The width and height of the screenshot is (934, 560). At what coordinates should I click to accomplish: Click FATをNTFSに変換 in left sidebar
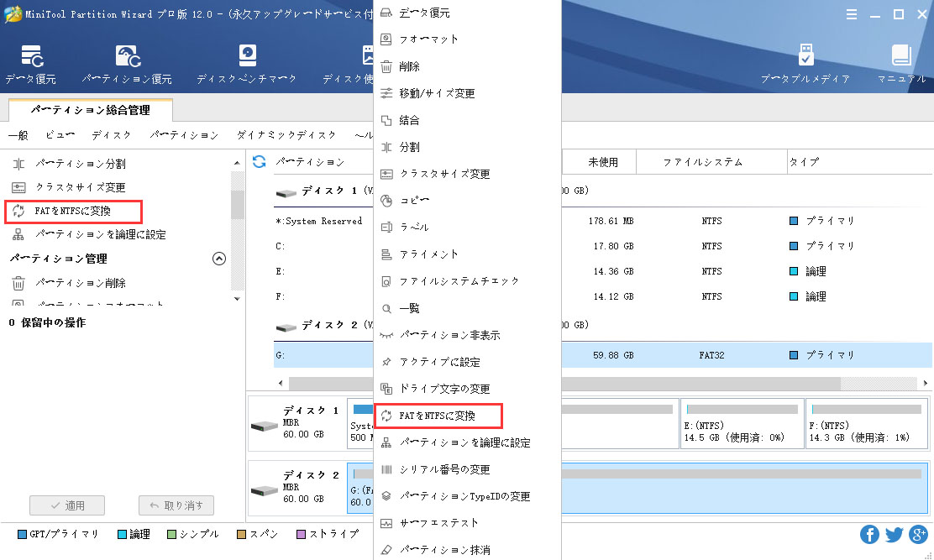click(72, 211)
